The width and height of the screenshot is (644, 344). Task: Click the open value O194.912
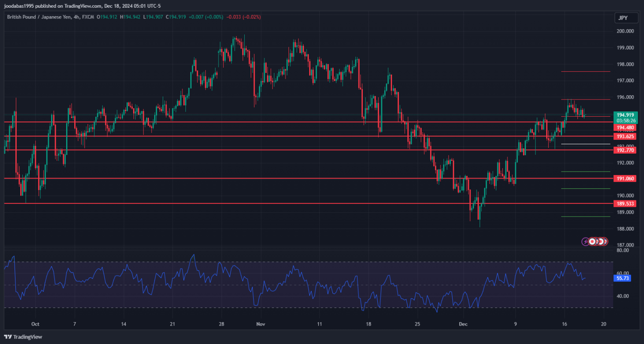[x=106, y=17]
